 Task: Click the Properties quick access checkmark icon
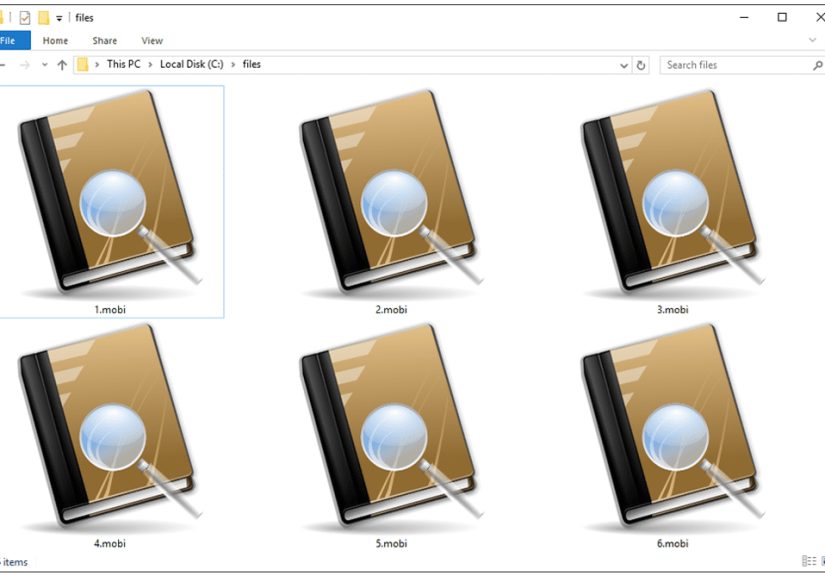click(24, 18)
